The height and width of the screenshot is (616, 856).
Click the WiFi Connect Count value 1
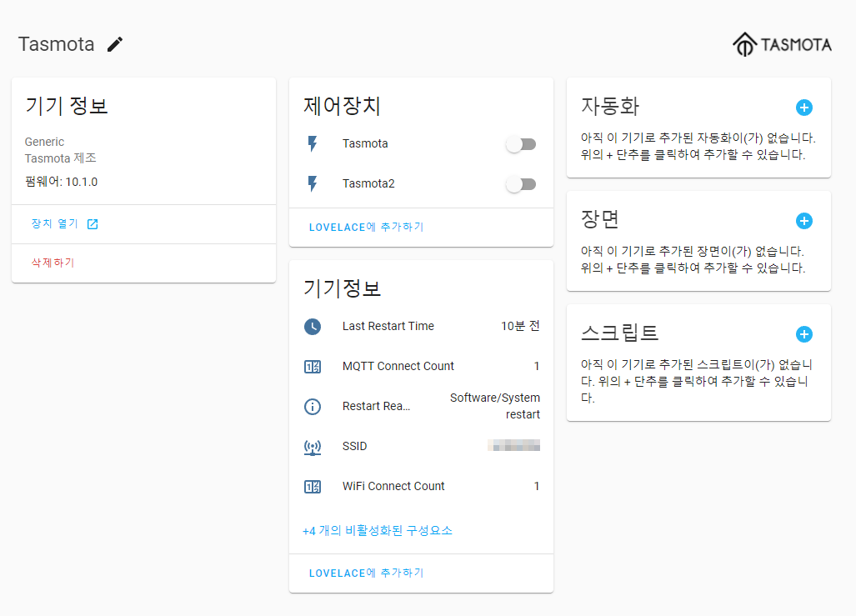click(x=537, y=487)
